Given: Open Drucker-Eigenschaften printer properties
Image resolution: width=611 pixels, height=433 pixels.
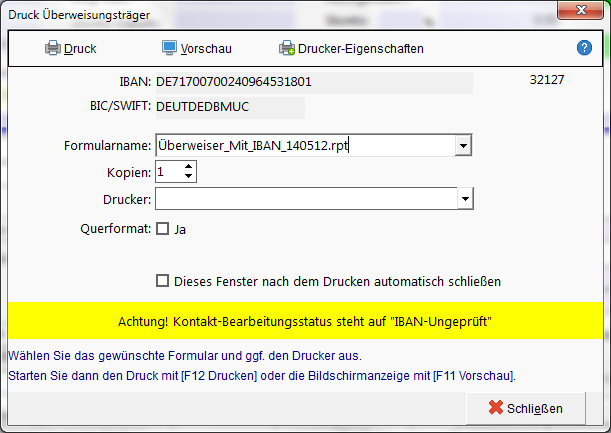Looking at the screenshot, I should pos(351,49).
